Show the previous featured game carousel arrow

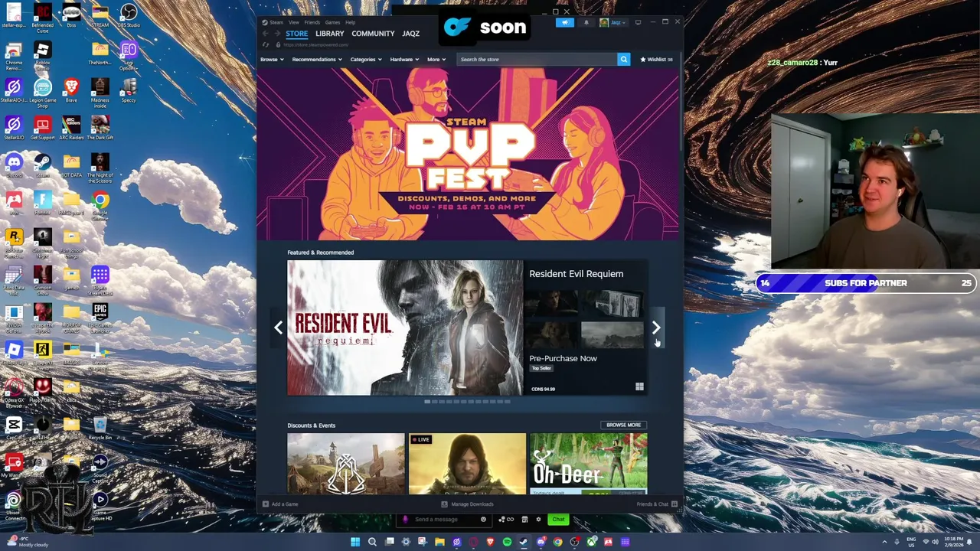279,328
